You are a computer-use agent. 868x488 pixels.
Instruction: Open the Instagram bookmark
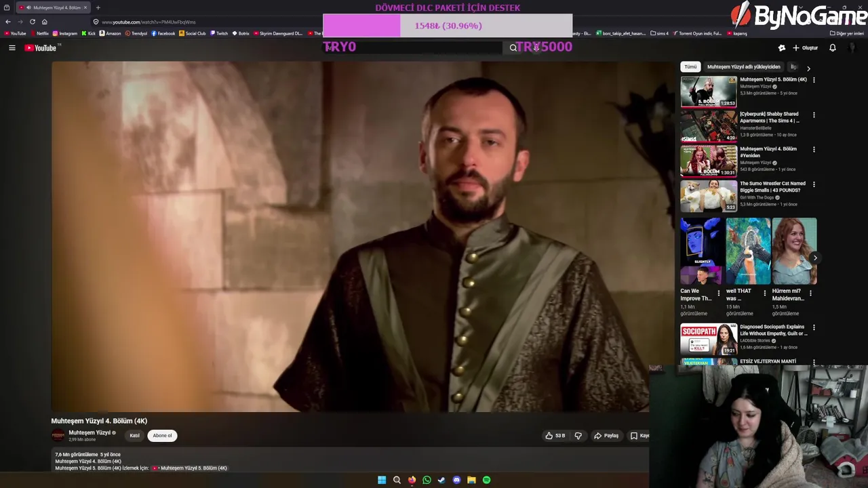[65, 33]
